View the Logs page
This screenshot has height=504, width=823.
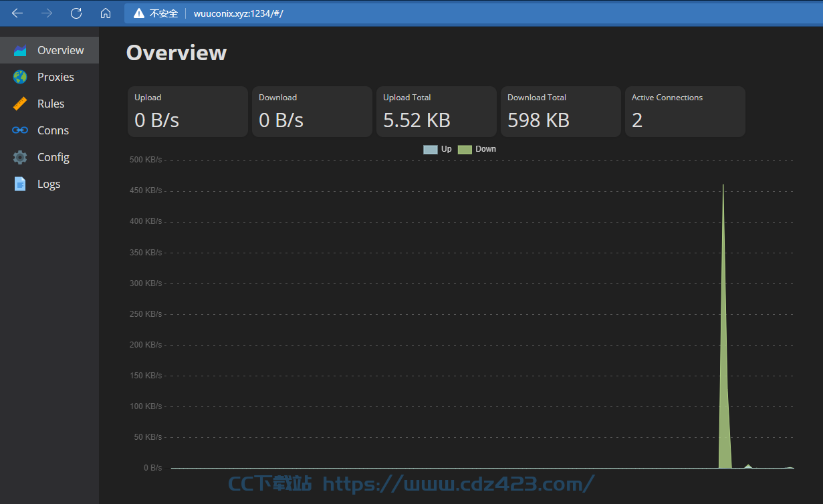(49, 184)
